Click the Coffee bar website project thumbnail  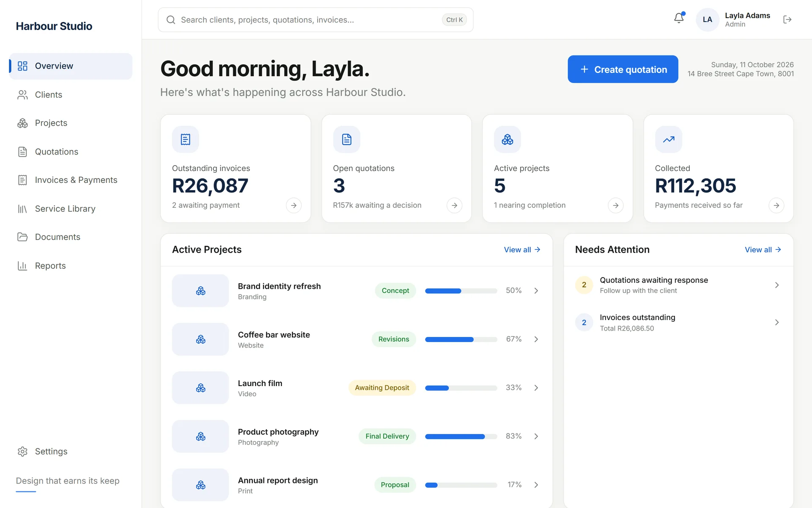(200, 339)
